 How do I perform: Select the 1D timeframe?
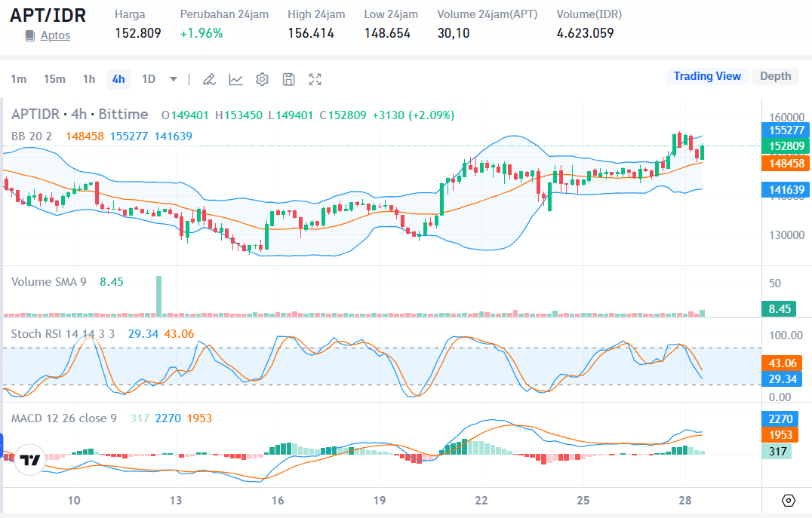click(x=149, y=79)
